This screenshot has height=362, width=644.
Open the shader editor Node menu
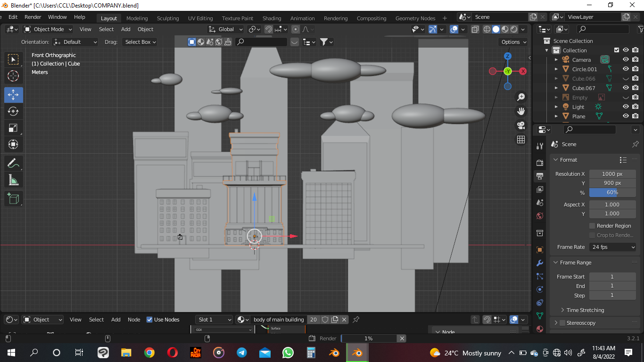134,320
